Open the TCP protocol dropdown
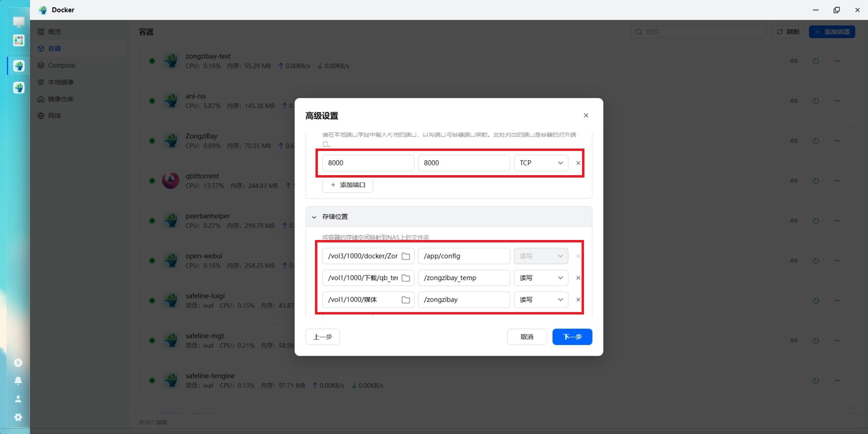 coord(541,163)
